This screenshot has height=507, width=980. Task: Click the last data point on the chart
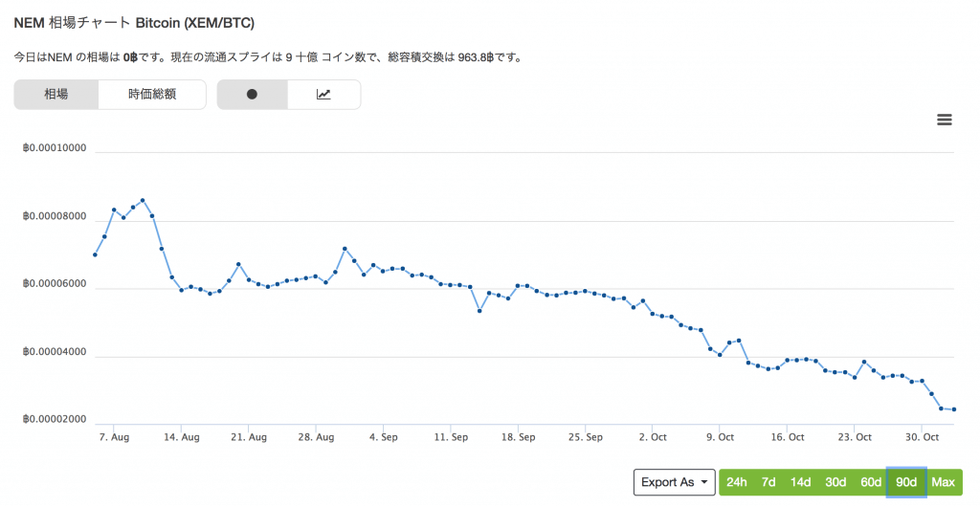coord(954,409)
